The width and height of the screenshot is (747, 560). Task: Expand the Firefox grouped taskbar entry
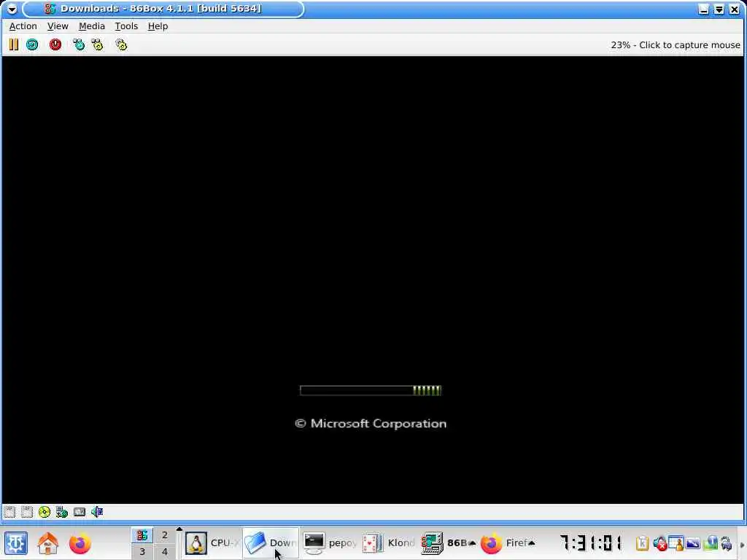tap(508, 542)
